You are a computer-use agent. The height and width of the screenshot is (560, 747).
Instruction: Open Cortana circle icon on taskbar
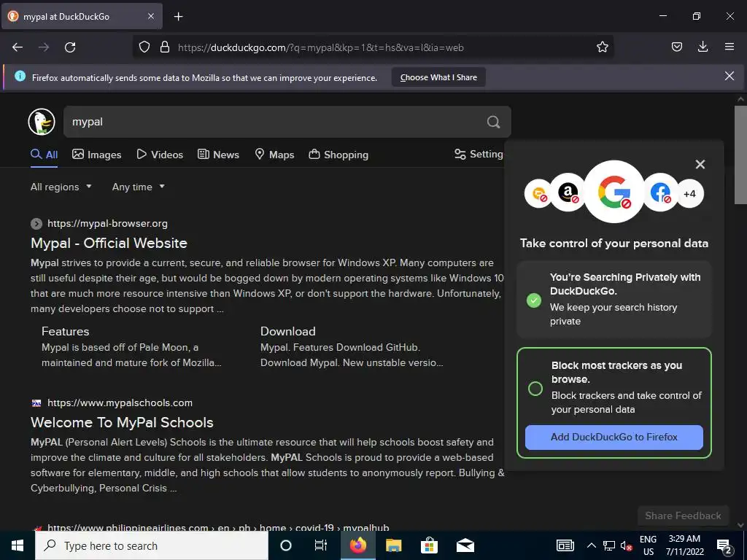point(285,545)
